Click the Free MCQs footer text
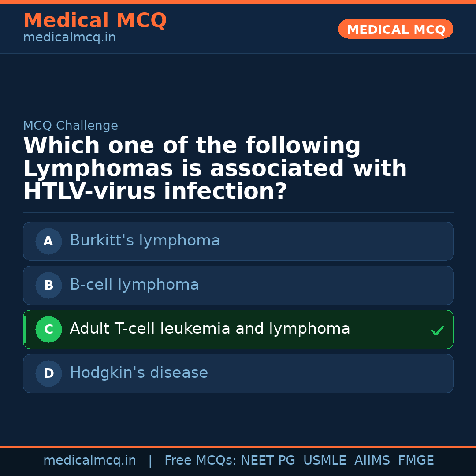The height and width of the screenshot is (476, 476). pos(200,461)
